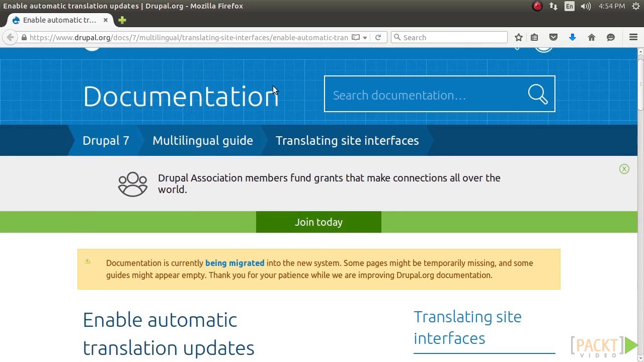The height and width of the screenshot is (362, 644).
Task: Open the Downloads arrow
Action: click(x=573, y=37)
